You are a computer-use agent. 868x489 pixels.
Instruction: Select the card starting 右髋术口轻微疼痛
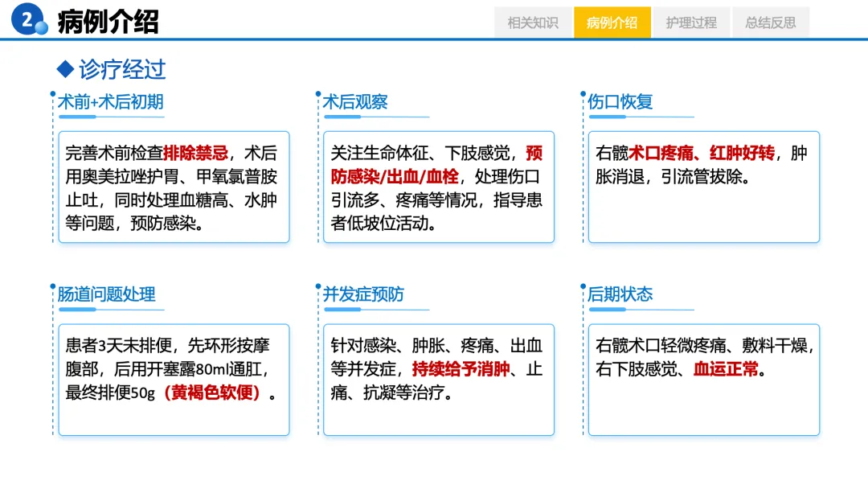tap(703, 380)
